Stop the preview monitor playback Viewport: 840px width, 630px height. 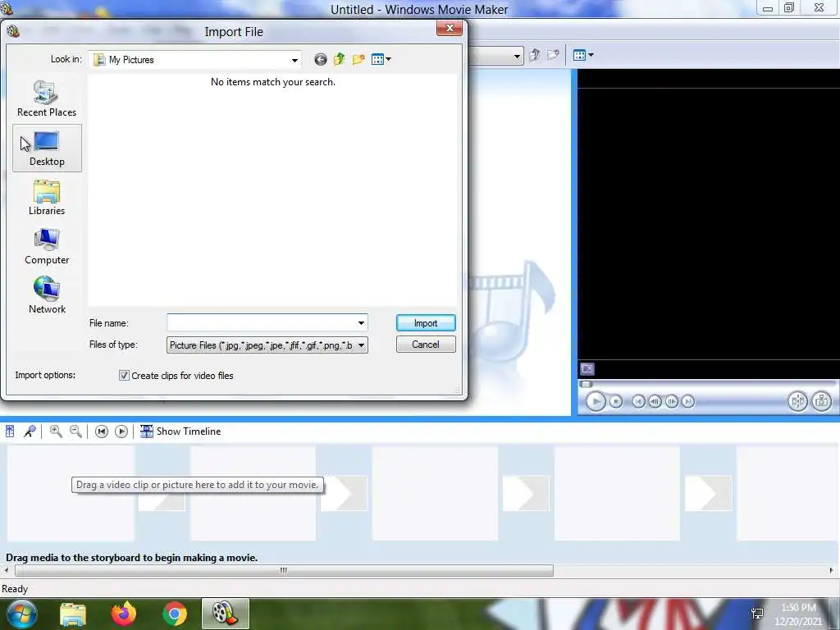(x=616, y=401)
